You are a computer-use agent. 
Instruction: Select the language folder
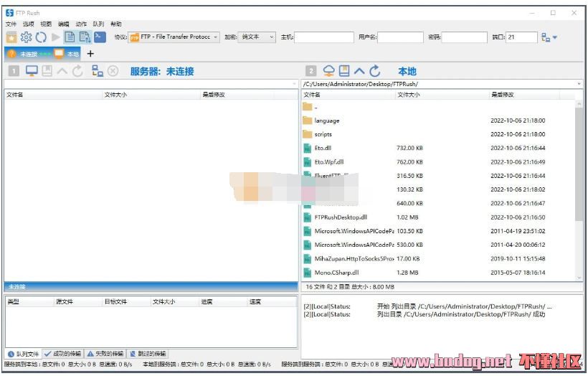pos(437,121)
